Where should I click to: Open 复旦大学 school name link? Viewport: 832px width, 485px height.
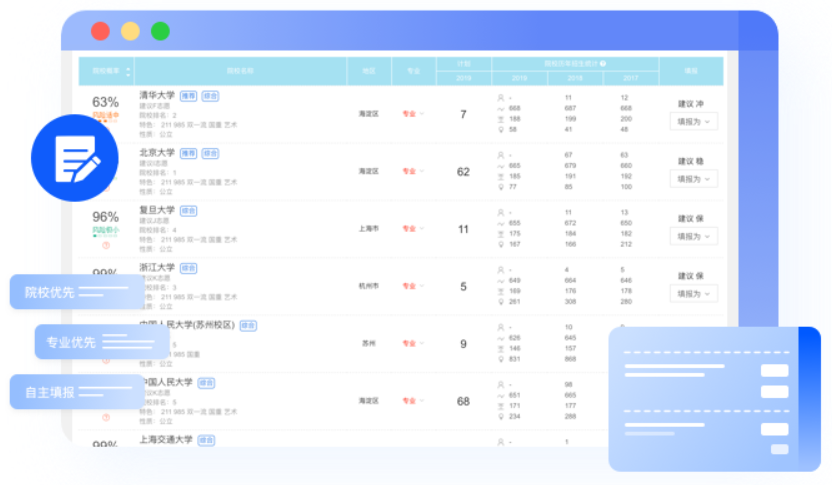(157, 210)
